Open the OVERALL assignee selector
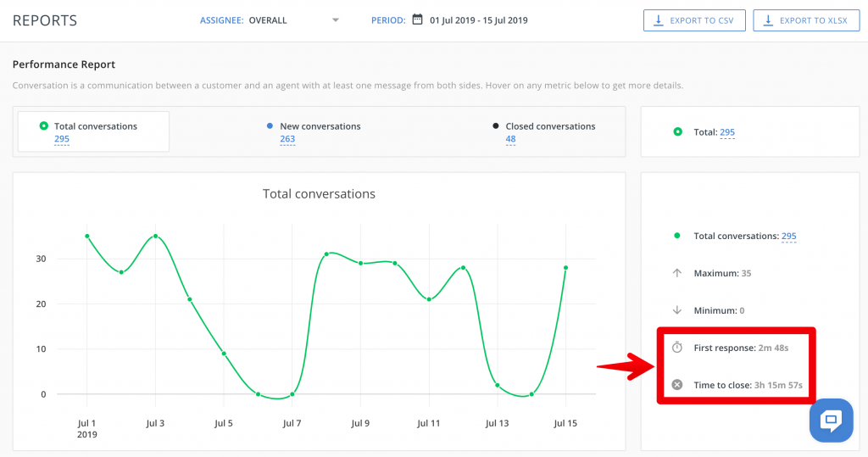Viewport: 868px width, 457px height. 293,20
